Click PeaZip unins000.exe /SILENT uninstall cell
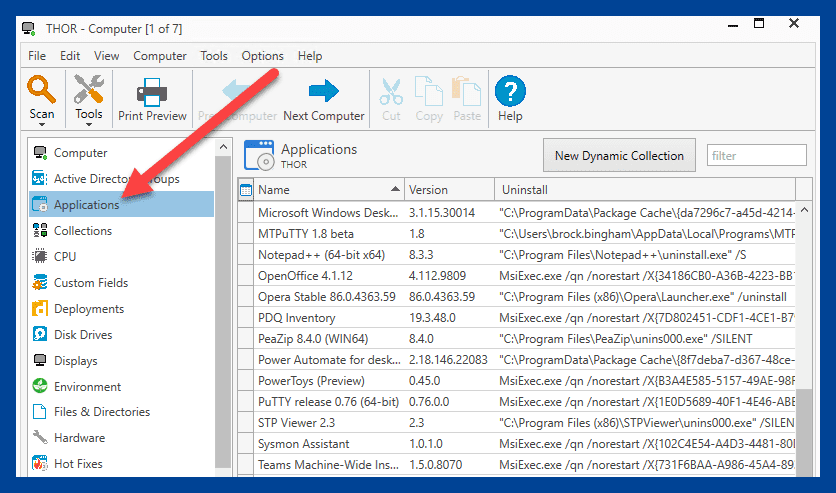This screenshot has width=836, height=493. [x=645, y=338]
